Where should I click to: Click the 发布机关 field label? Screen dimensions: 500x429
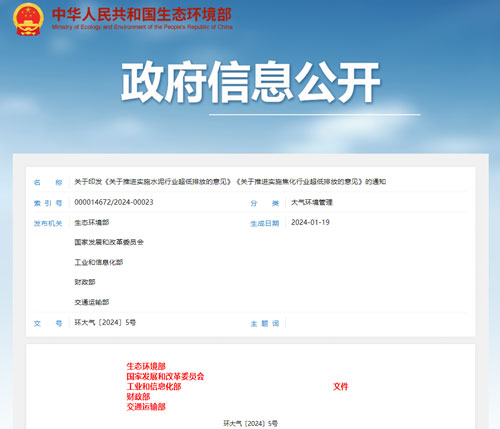click(x=48, y=223)
